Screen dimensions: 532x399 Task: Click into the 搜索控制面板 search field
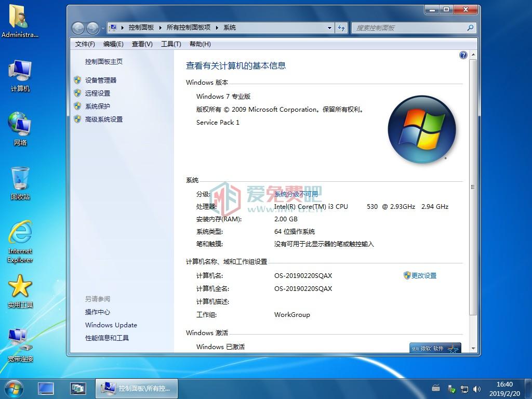(409, 28)
